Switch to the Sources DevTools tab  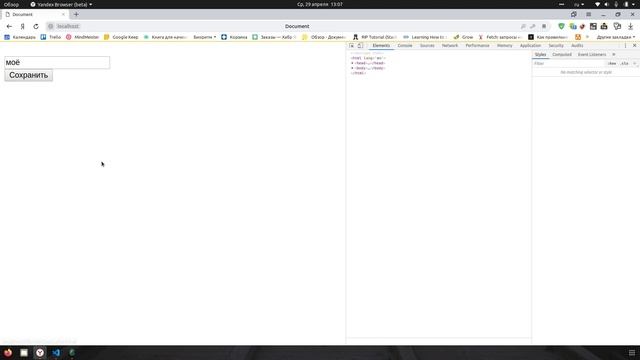(427, 46)
